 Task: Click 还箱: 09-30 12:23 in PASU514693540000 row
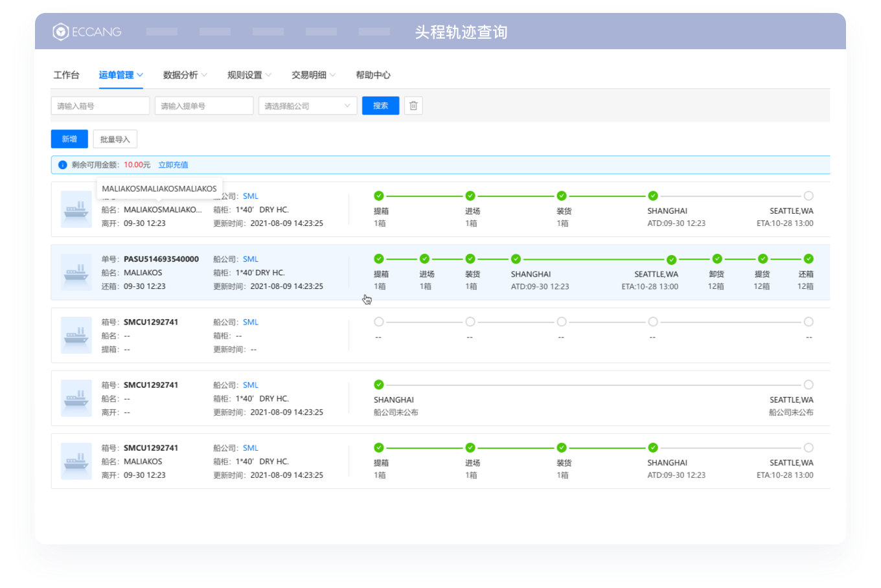(x=133, y=286)
